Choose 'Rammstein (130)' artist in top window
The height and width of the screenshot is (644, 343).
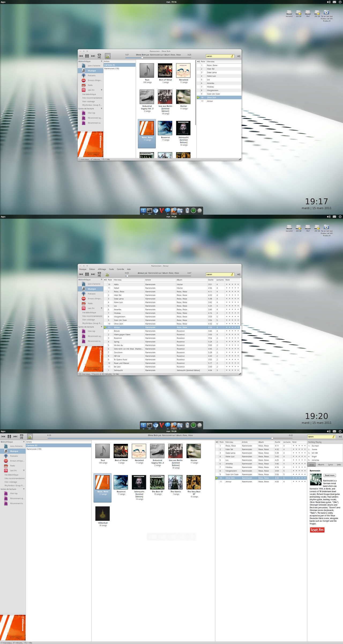[x=120, y=69]
